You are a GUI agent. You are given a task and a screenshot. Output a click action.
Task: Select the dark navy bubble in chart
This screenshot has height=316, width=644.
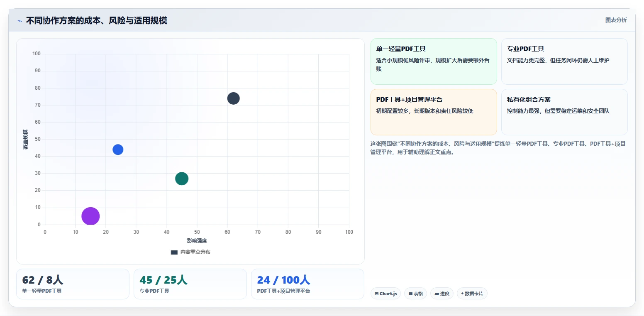(x=233, y=98)
